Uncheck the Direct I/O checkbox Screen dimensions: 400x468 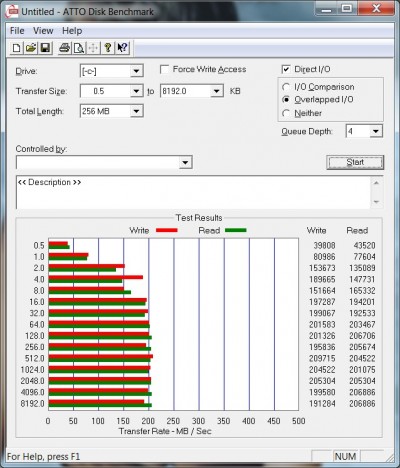point(286,69)
